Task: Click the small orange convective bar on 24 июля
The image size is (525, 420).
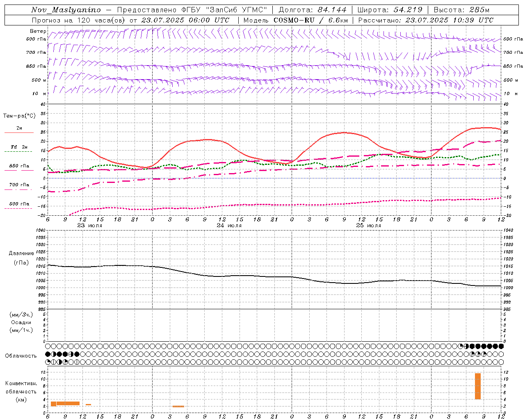Action: (178, 406)
